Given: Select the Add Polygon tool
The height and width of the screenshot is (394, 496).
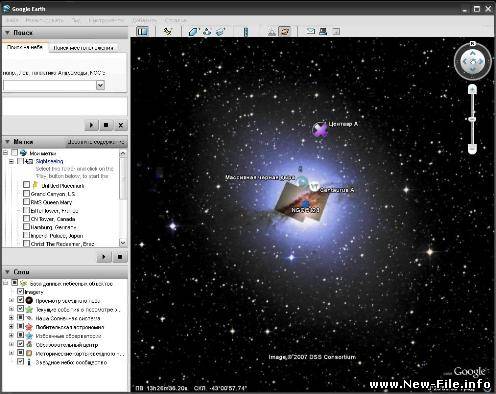Looking at the screenshot, I should [x=193, y=32].
